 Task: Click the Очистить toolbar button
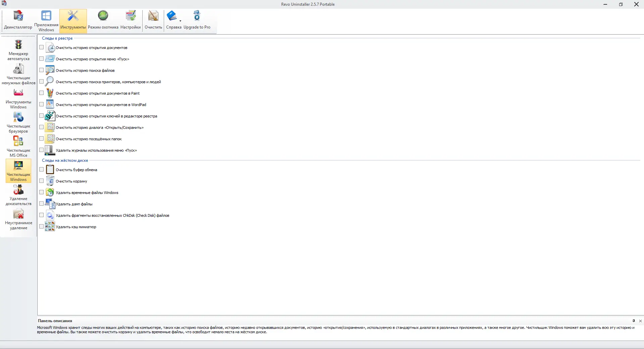click(x=153, y=21)
